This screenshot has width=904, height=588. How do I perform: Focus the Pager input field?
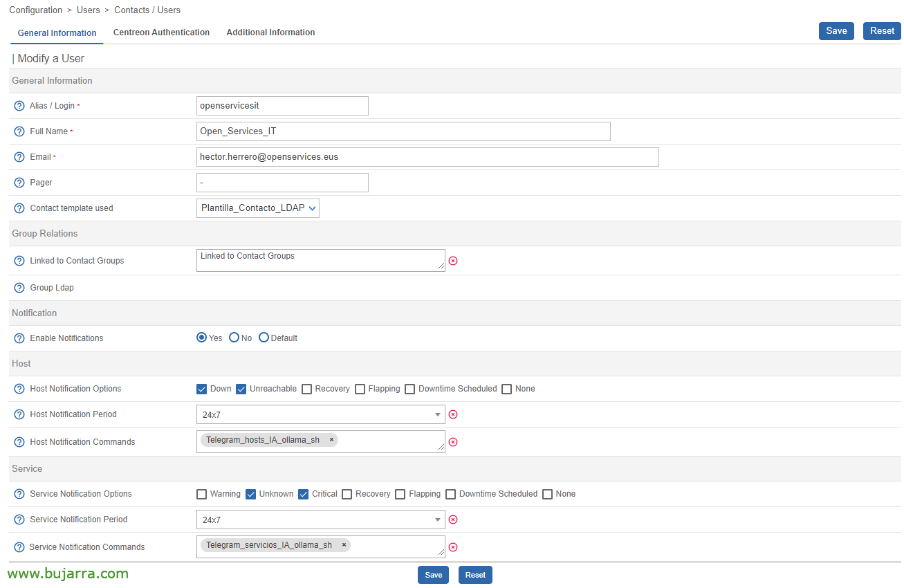point(282,183)
